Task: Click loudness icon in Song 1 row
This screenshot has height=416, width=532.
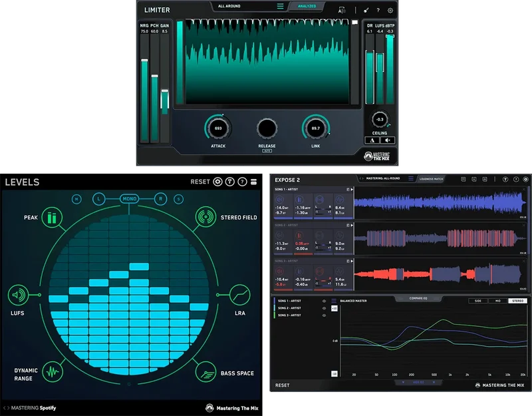Action: tap(279, 200)
